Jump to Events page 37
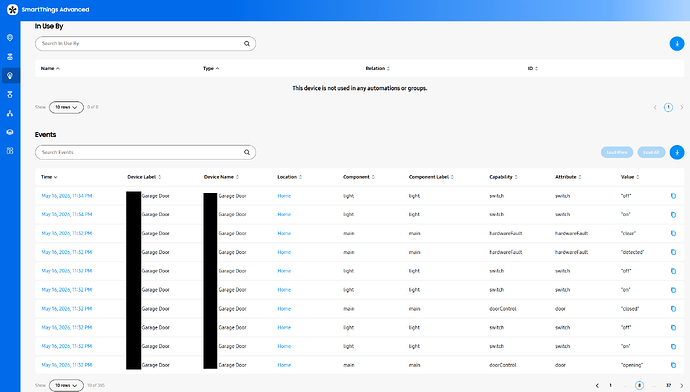Screen dimensions: 690x392 click(668, 385)
